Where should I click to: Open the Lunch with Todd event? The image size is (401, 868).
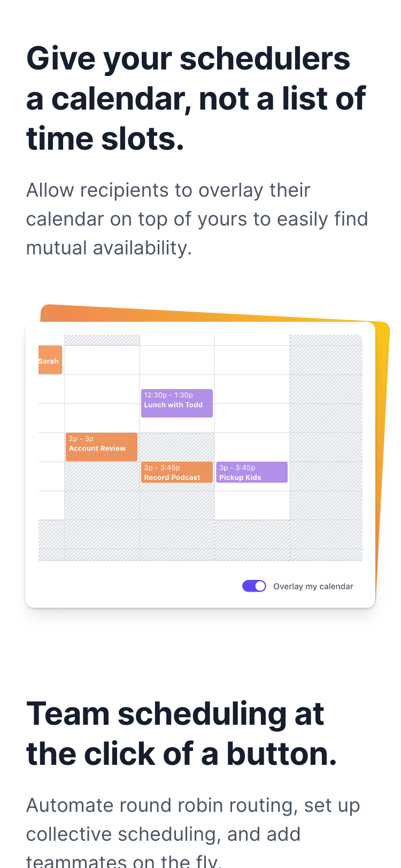point(176,403)
